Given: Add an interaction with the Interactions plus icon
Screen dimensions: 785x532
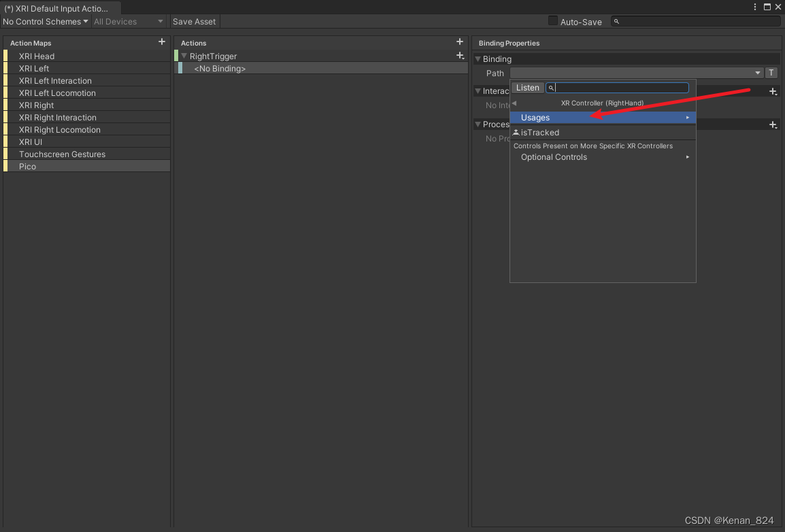Looking at the screenshot, I should point(773,91).
